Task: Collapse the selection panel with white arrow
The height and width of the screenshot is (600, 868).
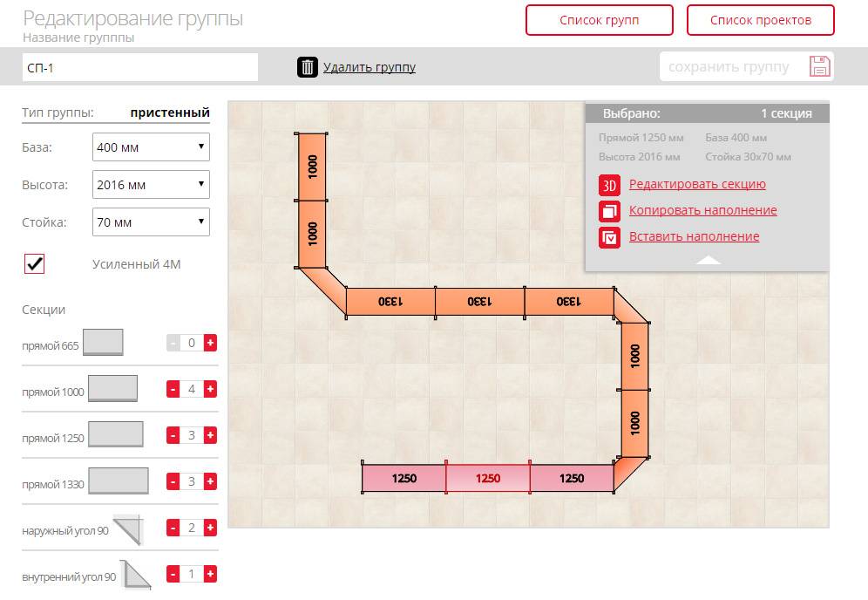Action: tap(708, 260)
